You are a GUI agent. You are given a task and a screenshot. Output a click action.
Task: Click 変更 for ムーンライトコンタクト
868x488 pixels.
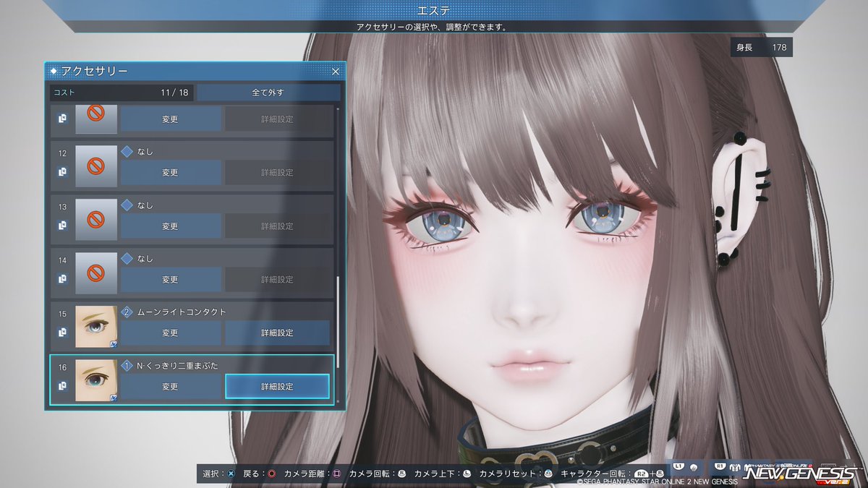[x=171, y=333]
